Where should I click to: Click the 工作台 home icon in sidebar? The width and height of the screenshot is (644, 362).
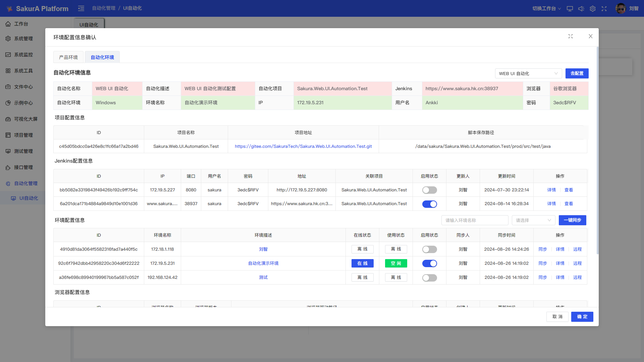point(8,24)
